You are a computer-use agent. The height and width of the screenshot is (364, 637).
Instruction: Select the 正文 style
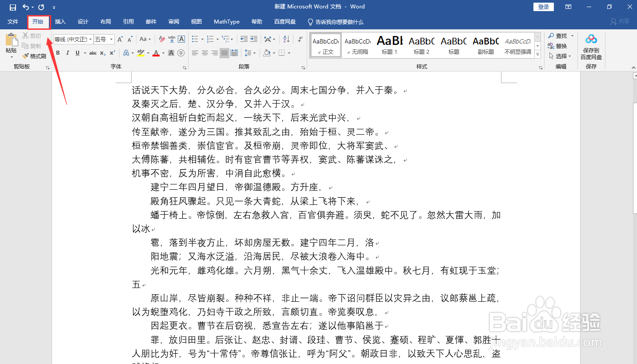326,45
